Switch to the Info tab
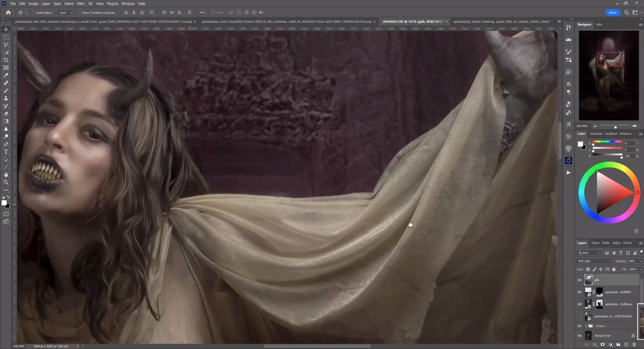Viewport: 644px width, 349px height. pyautogui.click(x=599, y=24)
